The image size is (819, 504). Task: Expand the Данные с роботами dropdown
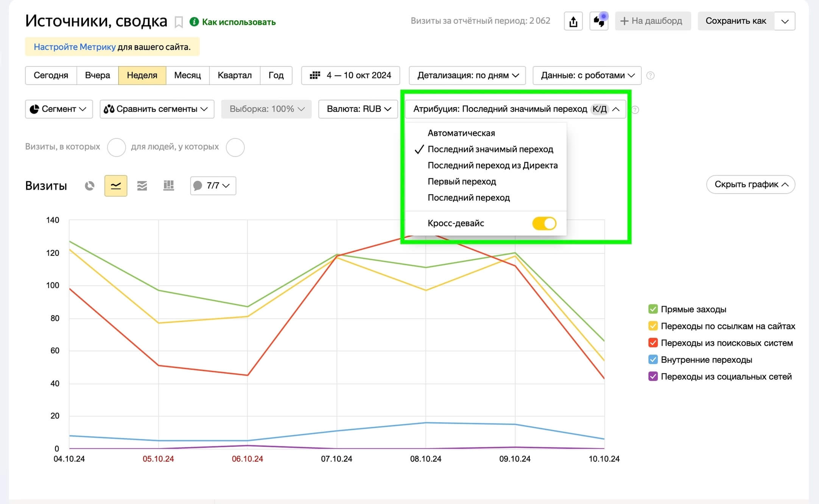click(585, 76)
